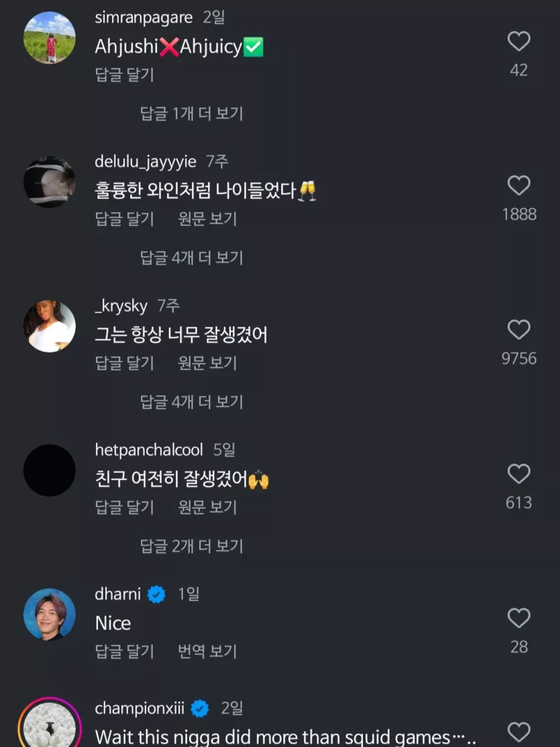Tap _krysky's profile photo
The width and height of the screenshot is (560, 747).
pos(50,326)
